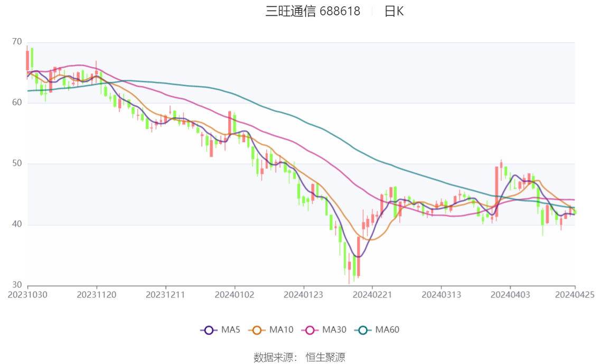Click the MA60 teal legend circle icon
This screenshot has width=599, height=364.
click(x=363, y=330)
